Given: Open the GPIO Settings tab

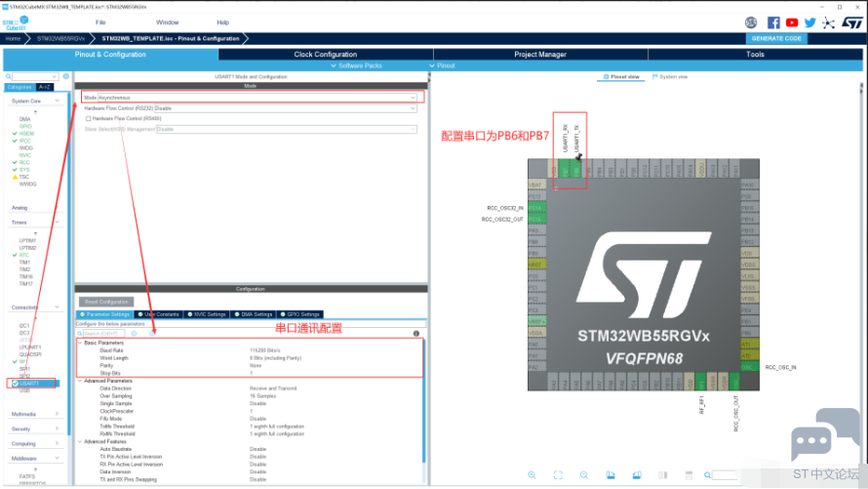Looking at the screenshot, I should coord(300,314).
